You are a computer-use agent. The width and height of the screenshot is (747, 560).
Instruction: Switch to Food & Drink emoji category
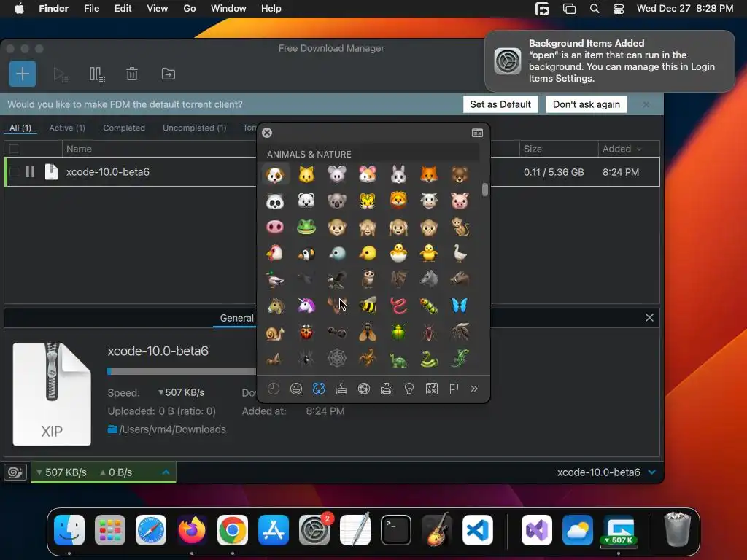click(341, 389)
